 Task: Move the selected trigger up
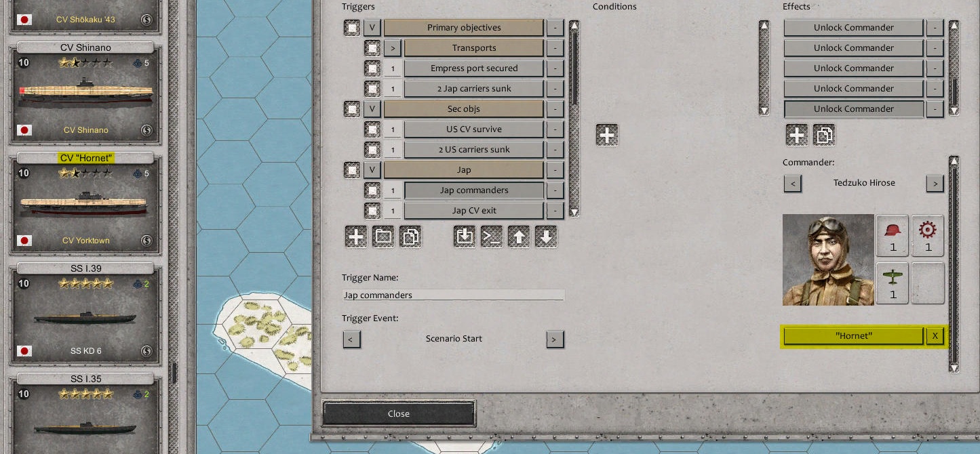coord(519,236)
